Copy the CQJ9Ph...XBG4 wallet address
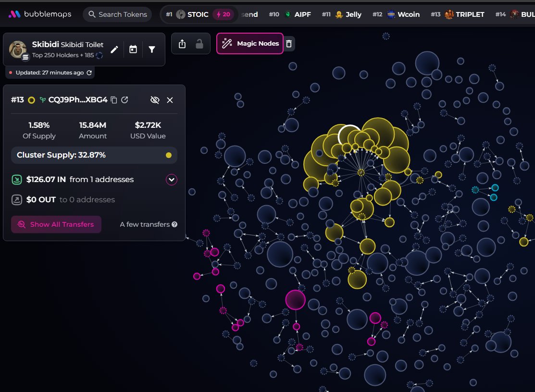535x392 pixels. coord(114,100)
